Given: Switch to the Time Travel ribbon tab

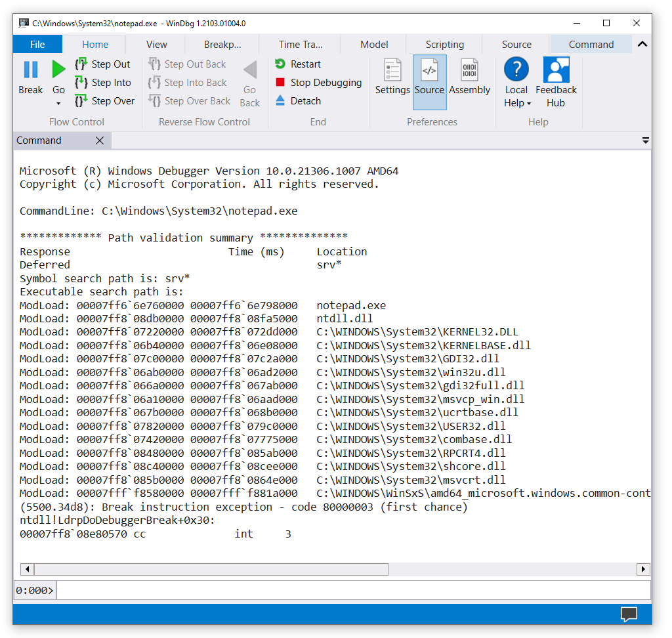Looking at the screenshot, I should (x=300, y=44).
